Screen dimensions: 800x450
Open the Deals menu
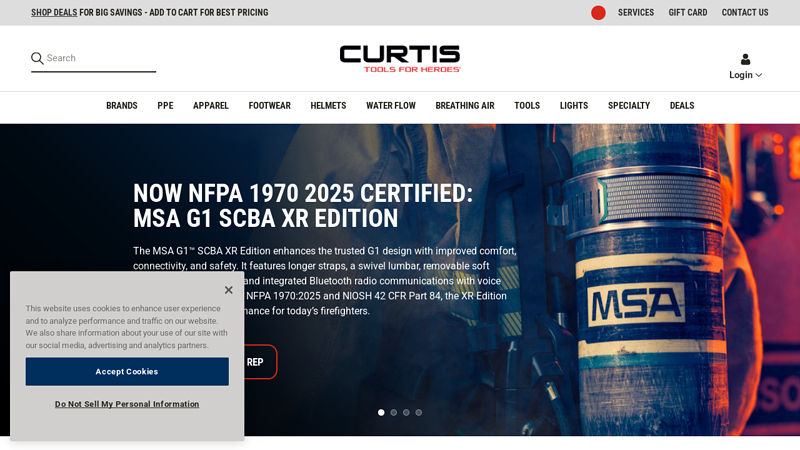682,106
